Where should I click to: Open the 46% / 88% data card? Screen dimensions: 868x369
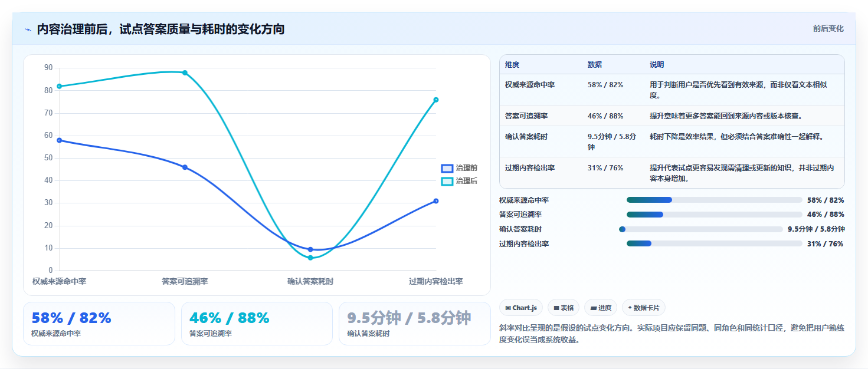[x=257, y=324]
